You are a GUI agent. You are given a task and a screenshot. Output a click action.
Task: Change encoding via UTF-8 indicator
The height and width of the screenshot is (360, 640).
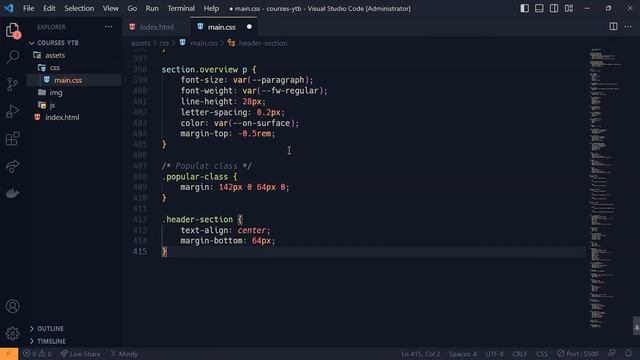point(494,354)
